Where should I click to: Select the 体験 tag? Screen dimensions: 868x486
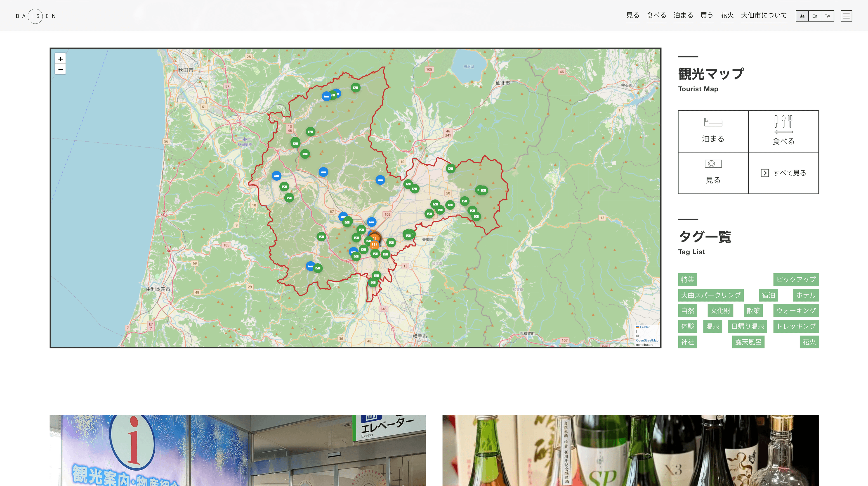pos(687,326)
